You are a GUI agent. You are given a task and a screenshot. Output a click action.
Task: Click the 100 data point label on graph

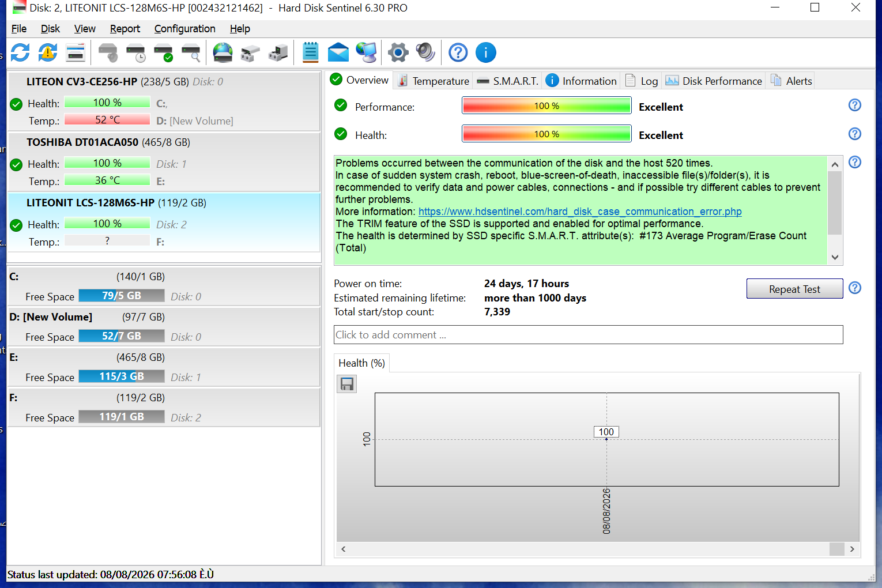pos(606,432)
